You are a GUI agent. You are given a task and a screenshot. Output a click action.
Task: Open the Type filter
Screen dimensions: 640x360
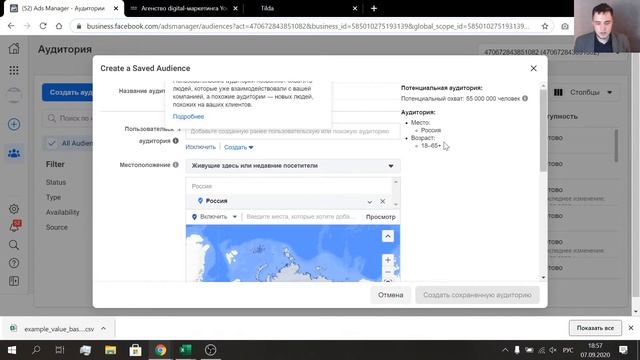tap(53, 198)
